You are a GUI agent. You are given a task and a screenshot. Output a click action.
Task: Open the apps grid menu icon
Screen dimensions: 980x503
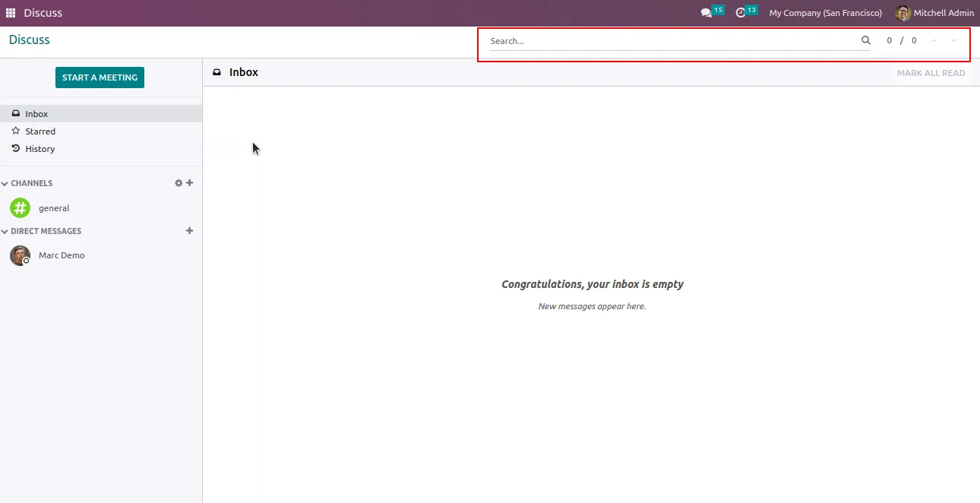point(11,13)
